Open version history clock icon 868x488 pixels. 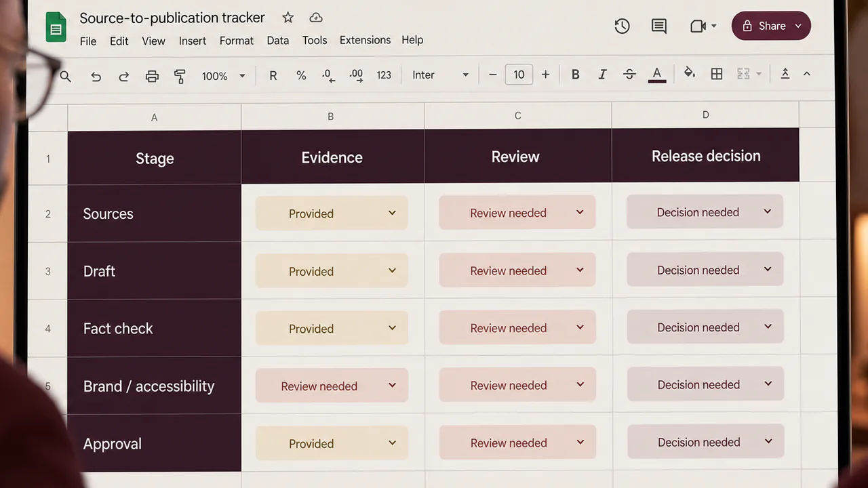coord(622,26)
